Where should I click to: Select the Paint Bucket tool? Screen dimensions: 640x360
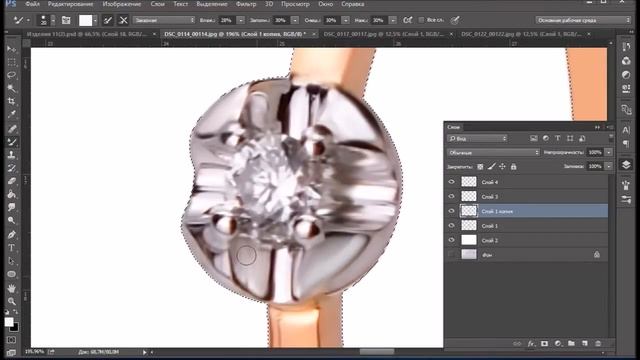click(x=11, y=194)
